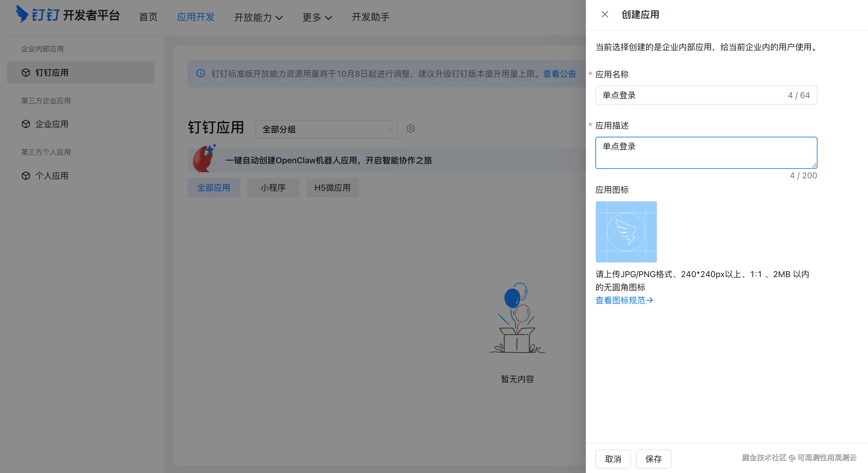Click the app icon upload thumbnail
868x473 pixels.
click(626, 232)
